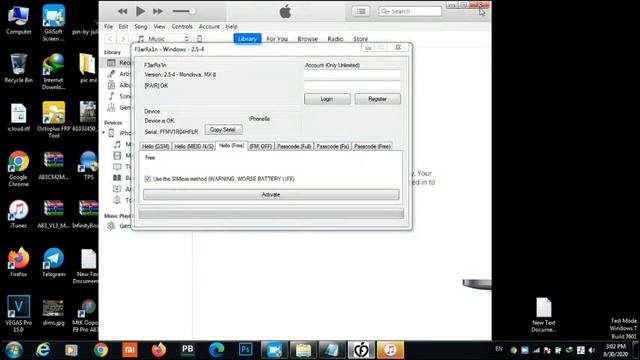Open Microsoft Edge from taskbar
640x360 pixels.
point(216,350)
